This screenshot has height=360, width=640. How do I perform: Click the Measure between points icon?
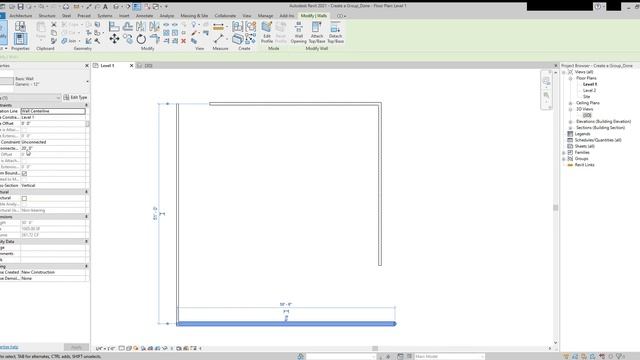[x=218, y=27]
